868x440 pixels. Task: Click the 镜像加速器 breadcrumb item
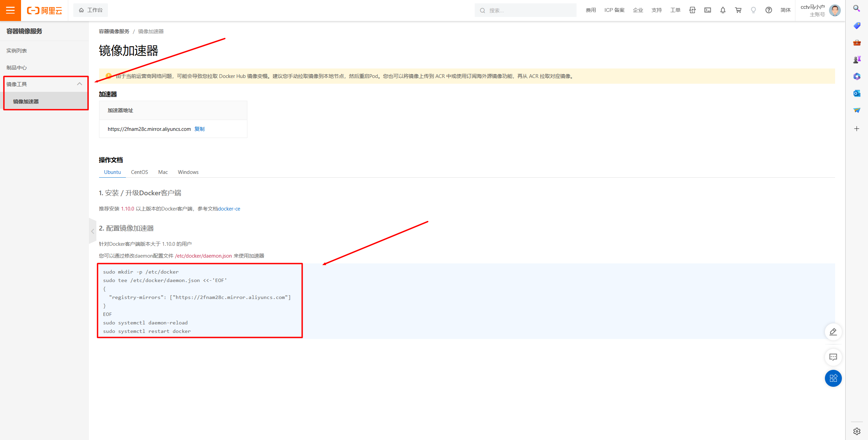point(151,31)
